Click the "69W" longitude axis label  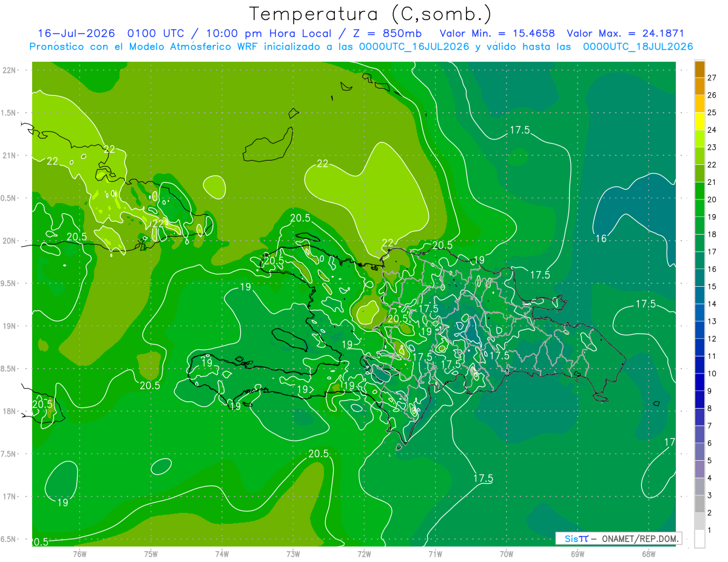click(x=577, y=554)
